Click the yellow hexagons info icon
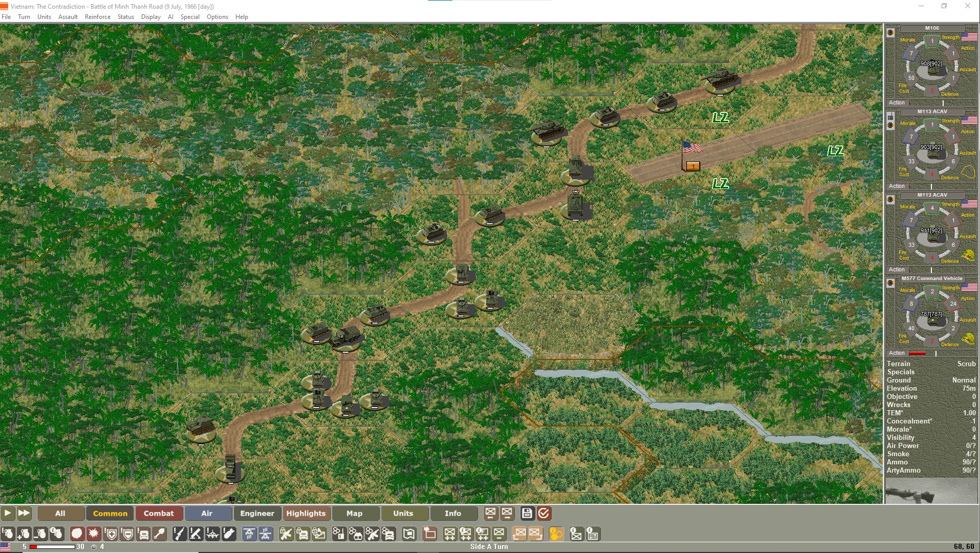Image resolution: width=980 pixels, height=553 pixels. click(556, 534)
